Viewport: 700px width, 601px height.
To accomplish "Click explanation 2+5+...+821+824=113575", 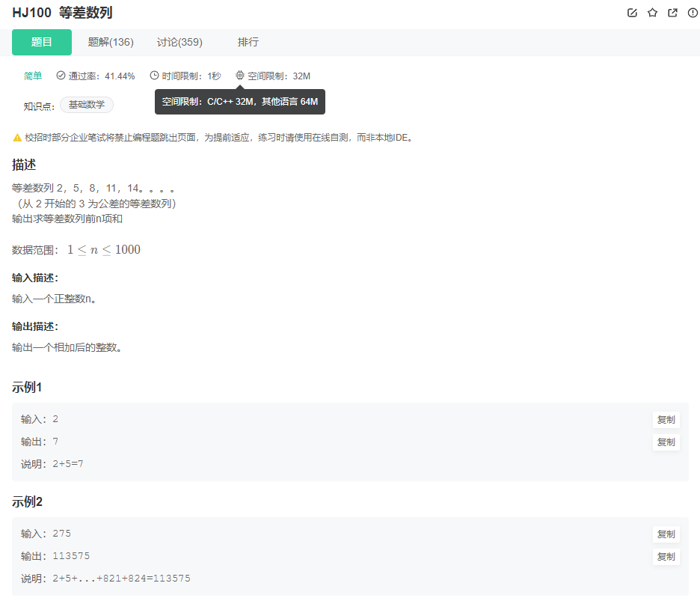I will (x=121, y=579).
